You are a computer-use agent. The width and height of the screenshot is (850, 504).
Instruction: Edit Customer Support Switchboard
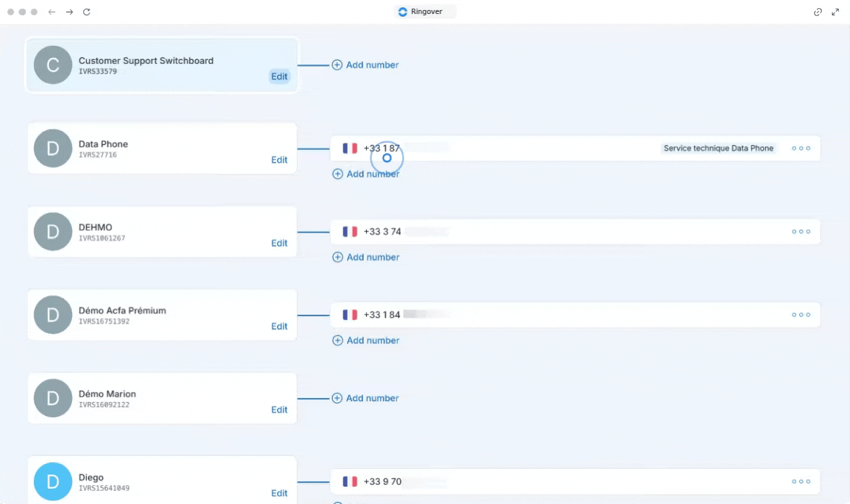[x=280, y=77]
